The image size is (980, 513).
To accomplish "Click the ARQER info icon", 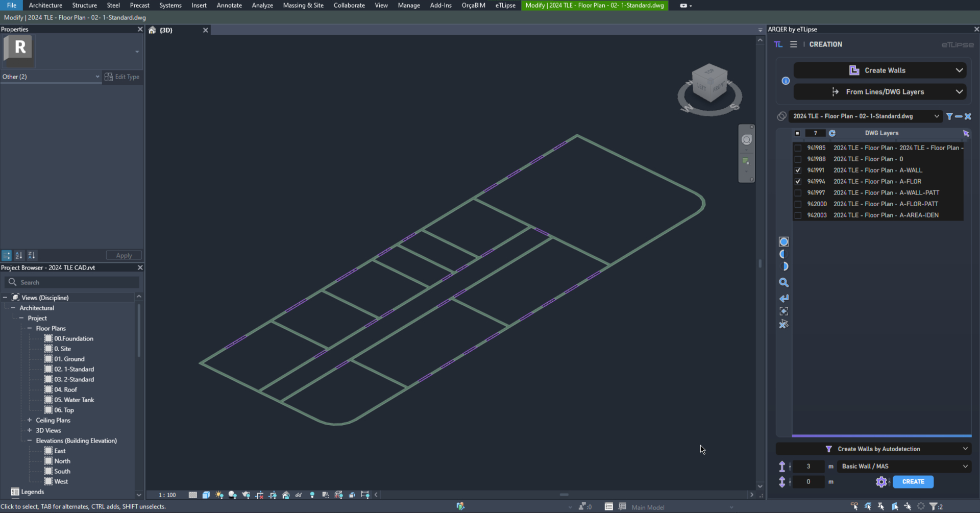I will click(x=786, y=81).
